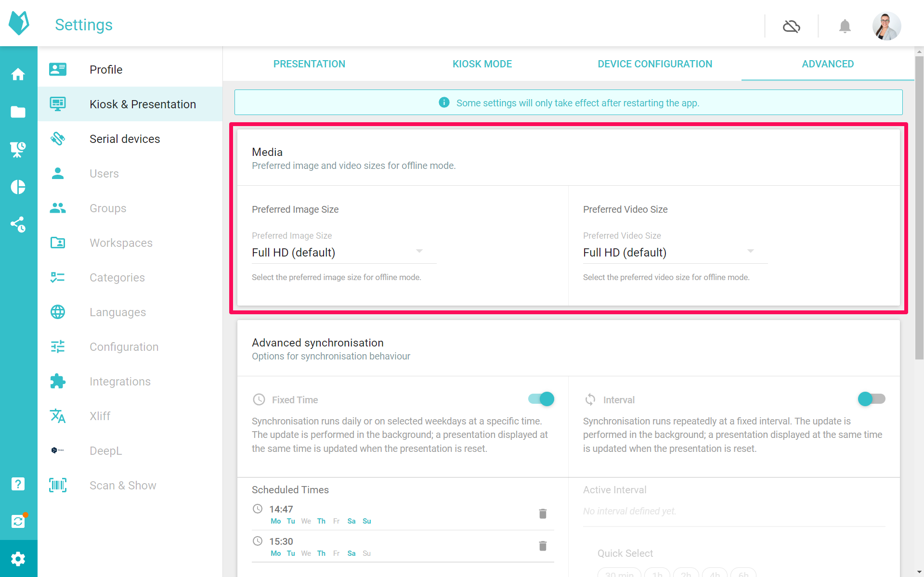The width and height of the screenshot is (924, 577).
Task: Click the Serial devices plug icon
Action: click(58, 139)
